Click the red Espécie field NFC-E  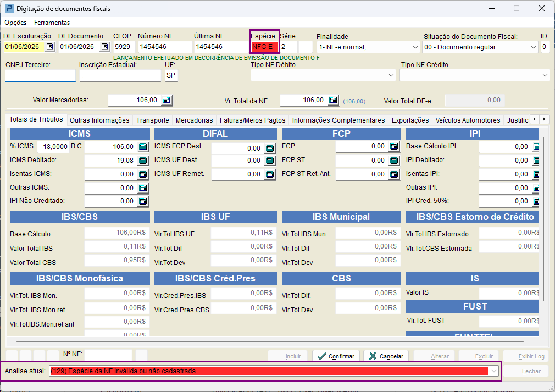(x=264, y=47)
